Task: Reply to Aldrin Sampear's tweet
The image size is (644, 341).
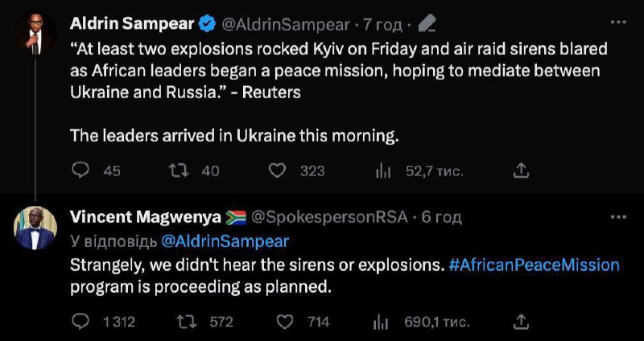Action: 80,170
